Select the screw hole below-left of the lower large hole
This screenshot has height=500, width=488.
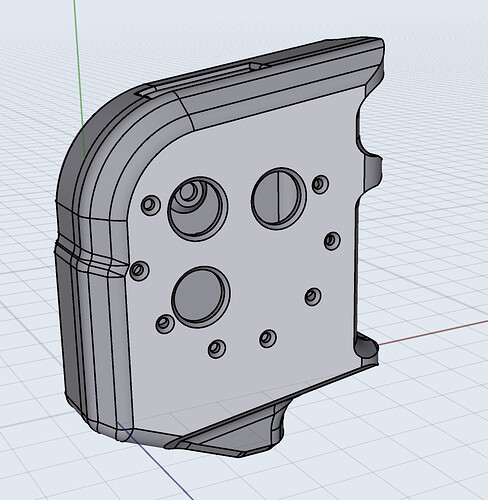tap(165, 324)
